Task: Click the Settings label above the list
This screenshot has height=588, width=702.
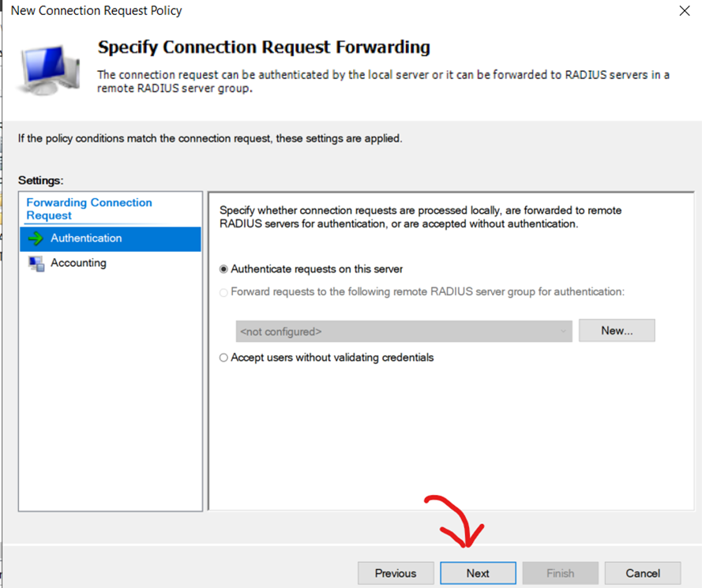Action: 41,180
